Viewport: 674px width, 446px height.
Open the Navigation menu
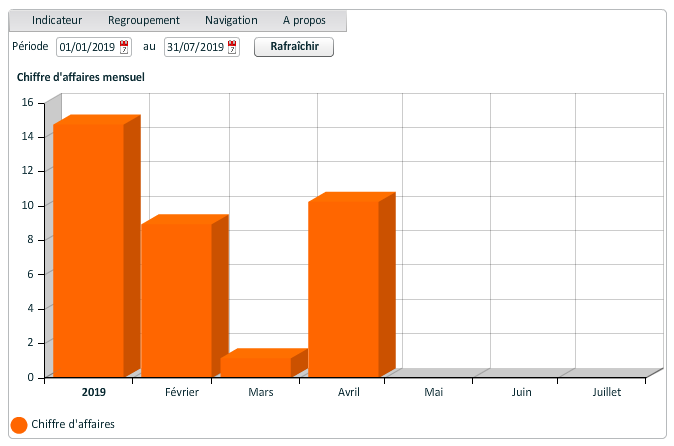click(x=231, y=20)
